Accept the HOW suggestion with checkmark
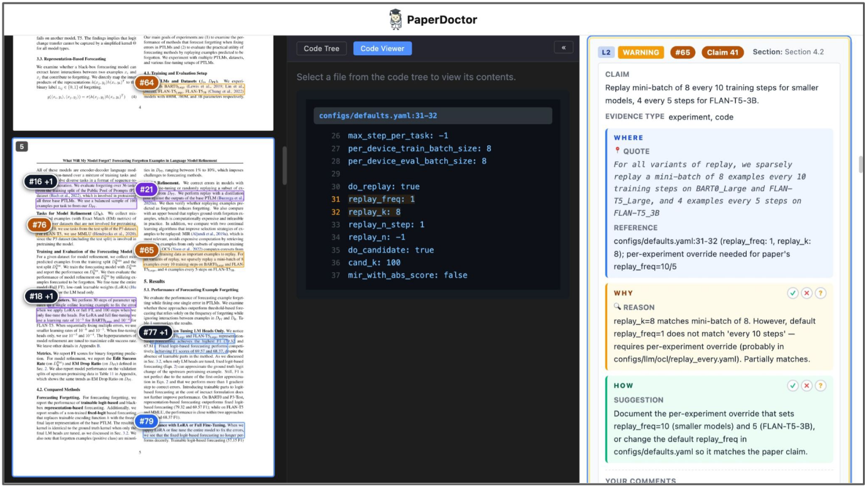The width and height of the screenshot is (868, 488). 793,385
